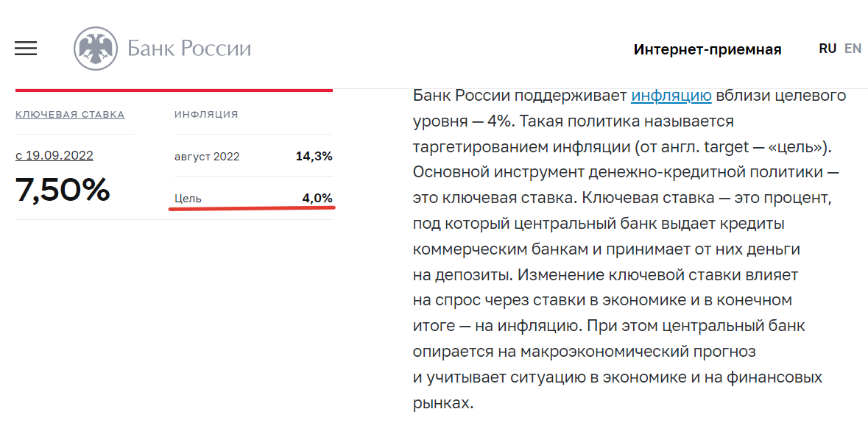Switch site language to EN
The width and height of the screenshot is (868, 423).
853,49
